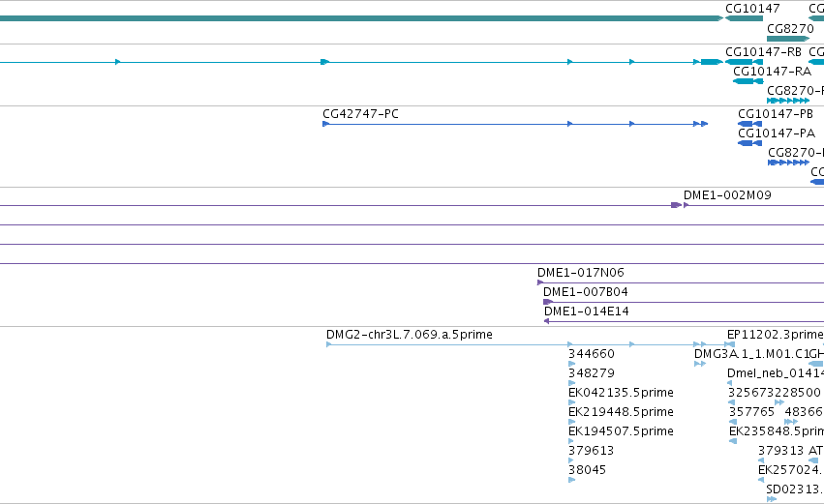Select the DME1-002M09 label
This screenshot has width=824, height=504.
pos(727,195)
